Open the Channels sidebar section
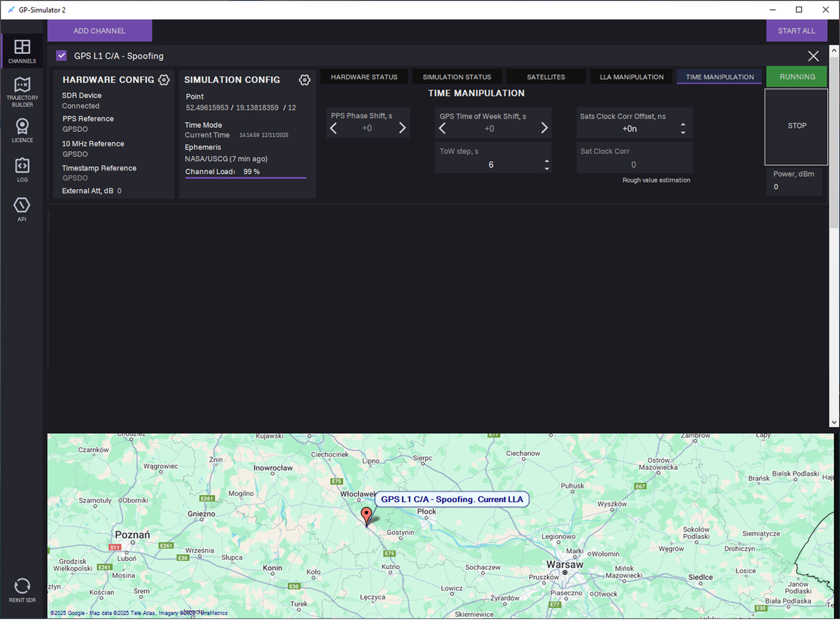The width and height of the screenshot is (840, 621). click(x=22, y=51)
